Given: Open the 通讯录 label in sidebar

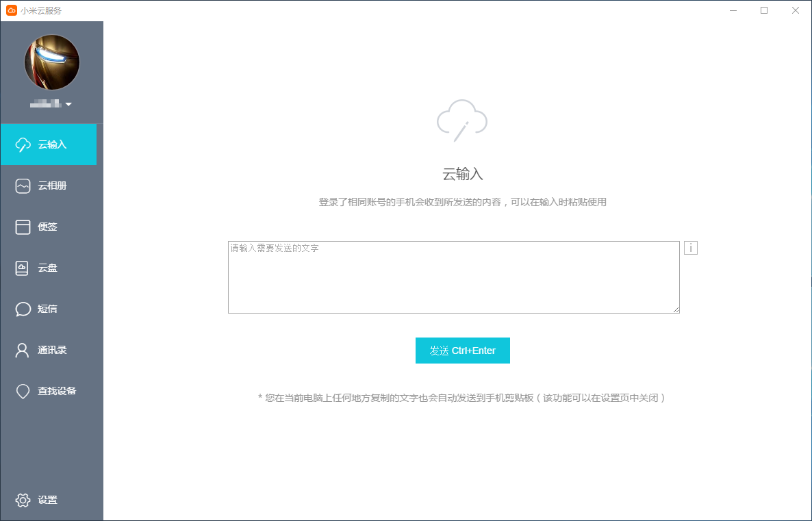Looking at the screenshot, I should pyautogui.click(x=52, y=350).
